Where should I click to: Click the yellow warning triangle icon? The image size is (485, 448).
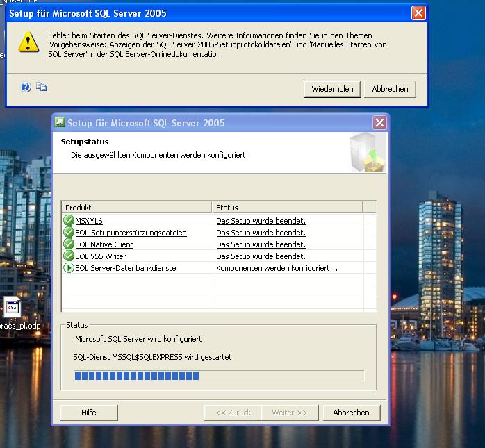[28, 42]
